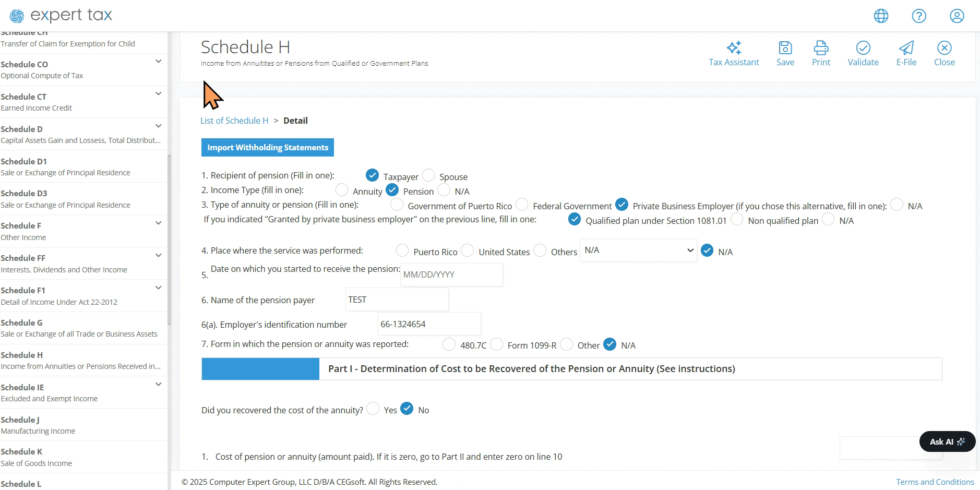Click the pension start date field
Viewport: 980px width, 490px height.
(x=451, y=274)
